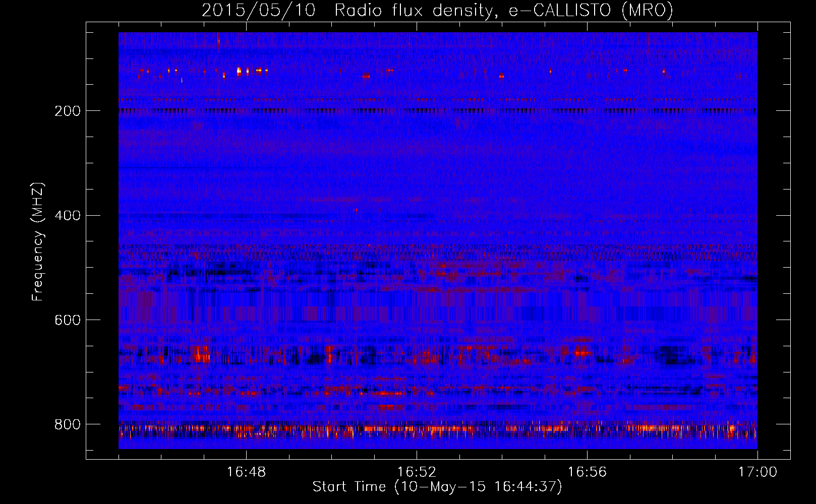
Task: Click the 200 frequency tick label
Action: tap(68, 111)
